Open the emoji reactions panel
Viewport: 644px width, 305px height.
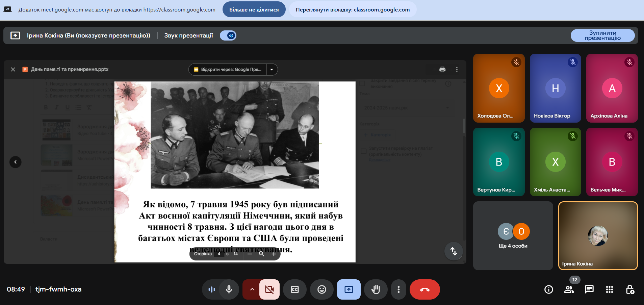[x=321, y=289]
